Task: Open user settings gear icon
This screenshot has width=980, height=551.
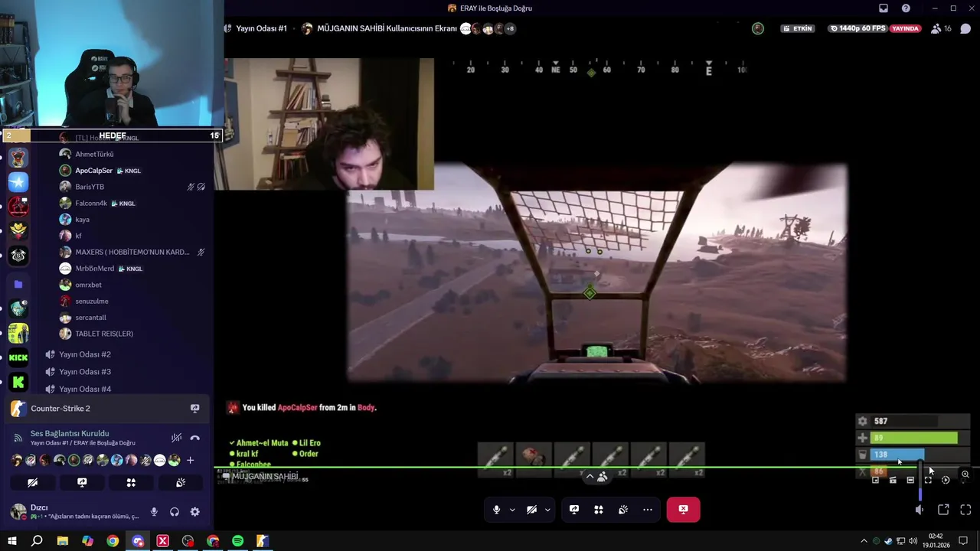Action: click(x=195, y=512)
